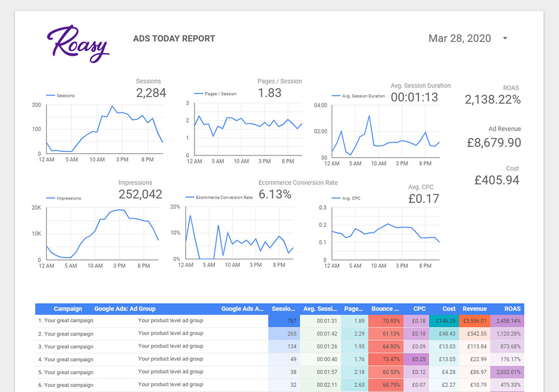
Task: Click the Cost £405.94 scorecard
Action: coord(496,176)
